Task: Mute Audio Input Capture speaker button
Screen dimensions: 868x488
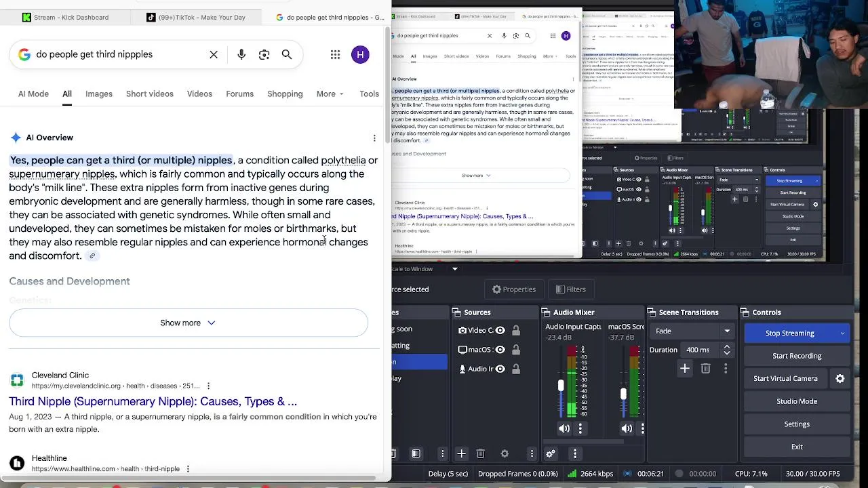Action: [x=564, y=428]
